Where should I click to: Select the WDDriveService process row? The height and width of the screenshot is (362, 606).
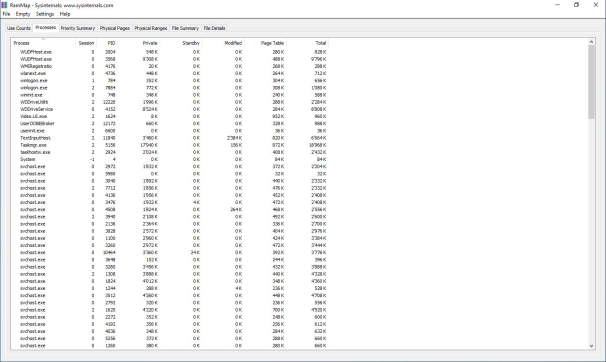tap(170, 109)
